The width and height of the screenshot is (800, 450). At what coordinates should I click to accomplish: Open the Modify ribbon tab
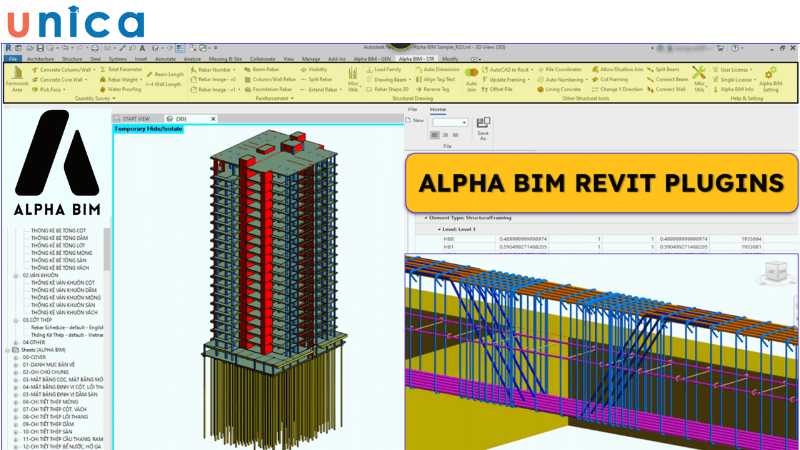[450, 59]
